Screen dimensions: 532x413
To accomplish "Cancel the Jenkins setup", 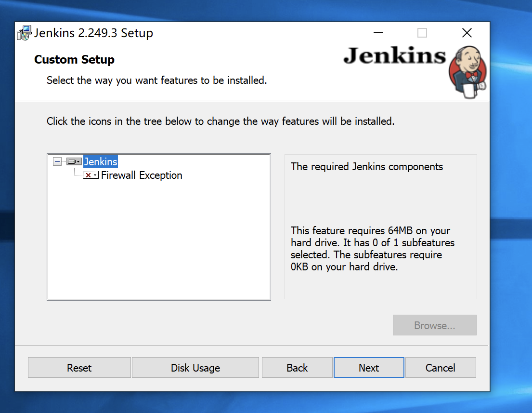I will pos(441,368).
